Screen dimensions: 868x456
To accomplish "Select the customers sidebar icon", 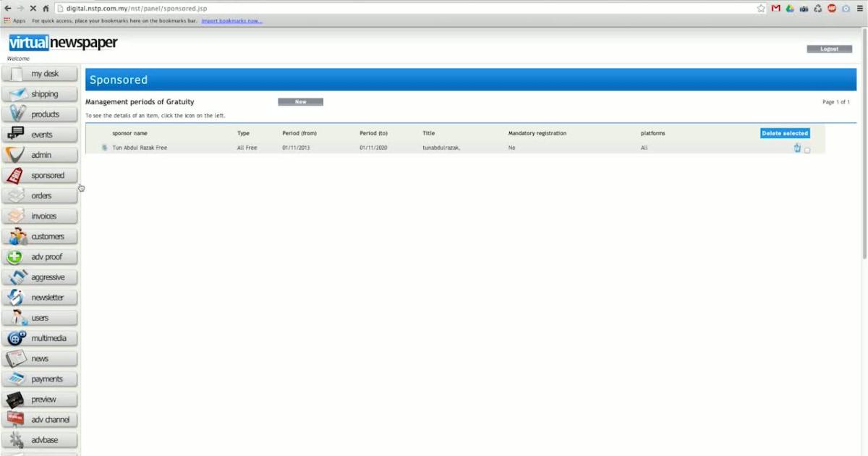I will click(x=18, y=237).
